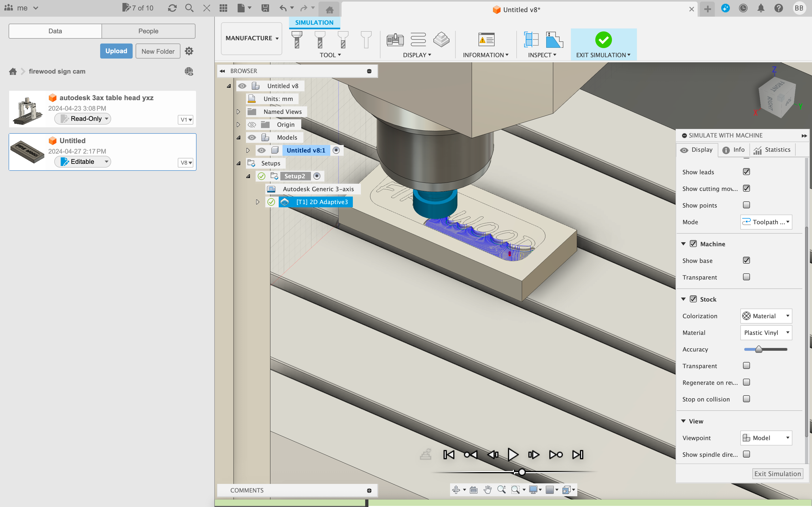The width and height of the screenshot is (812, 507).
Task: Open the Material dropdown for stock
Action: (765, 332)
